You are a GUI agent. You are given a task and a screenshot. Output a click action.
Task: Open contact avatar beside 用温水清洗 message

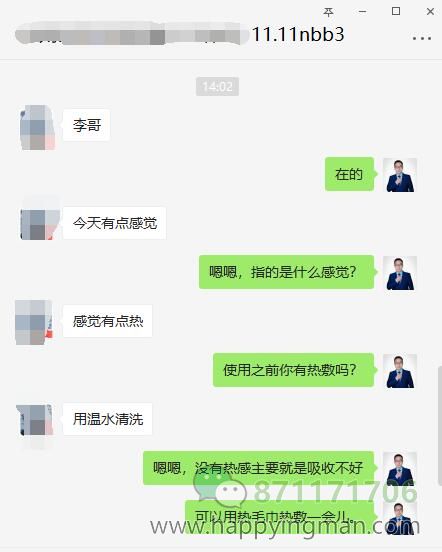click(34, 420)
